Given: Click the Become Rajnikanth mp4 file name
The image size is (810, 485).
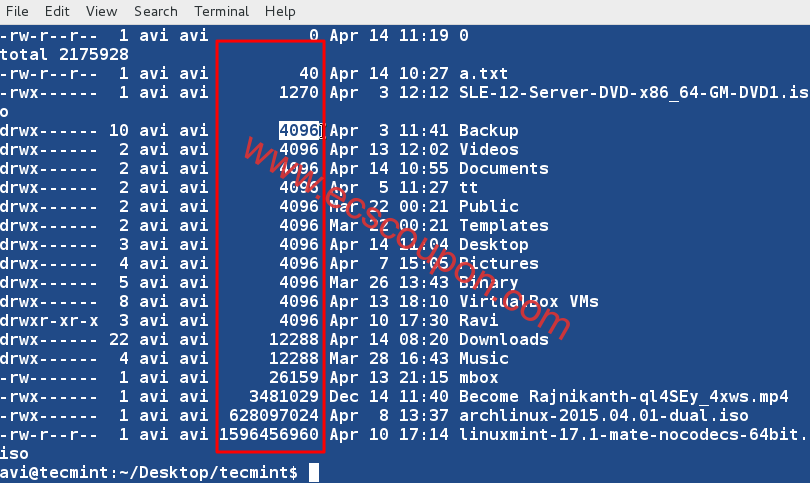Looking at the screenshot, I should pyautogui.click(x=624, y=397).
